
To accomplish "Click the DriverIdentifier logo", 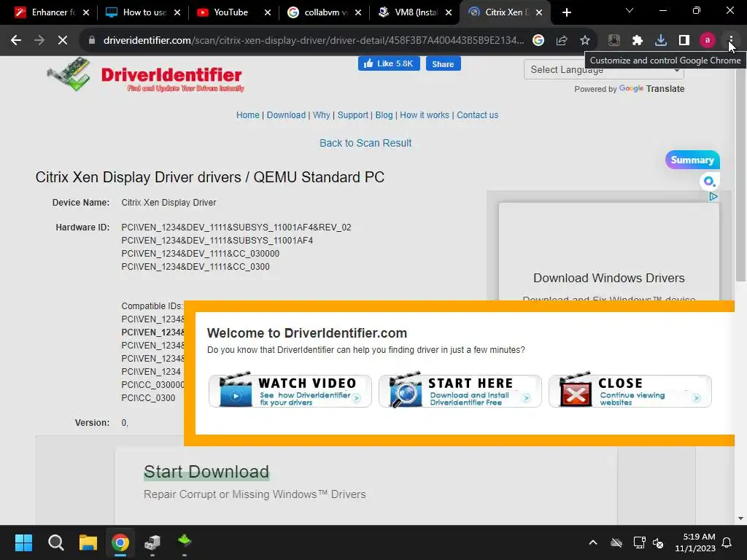I will [x=146, y=75].
